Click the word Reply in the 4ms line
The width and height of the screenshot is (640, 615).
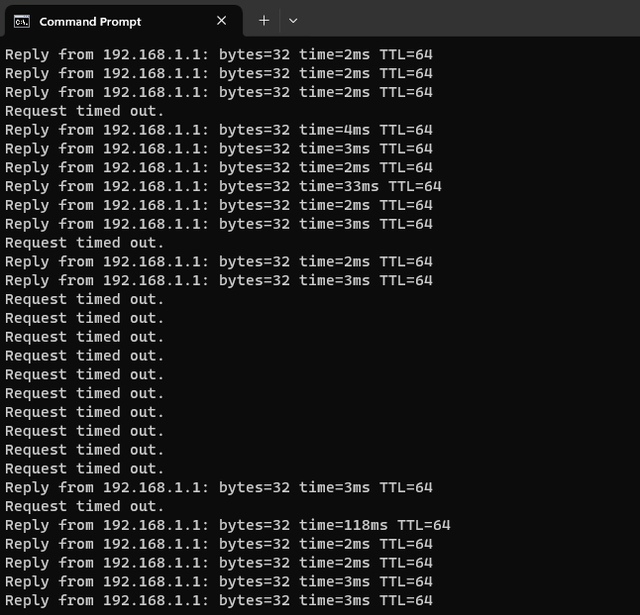(x=27, y=130)
